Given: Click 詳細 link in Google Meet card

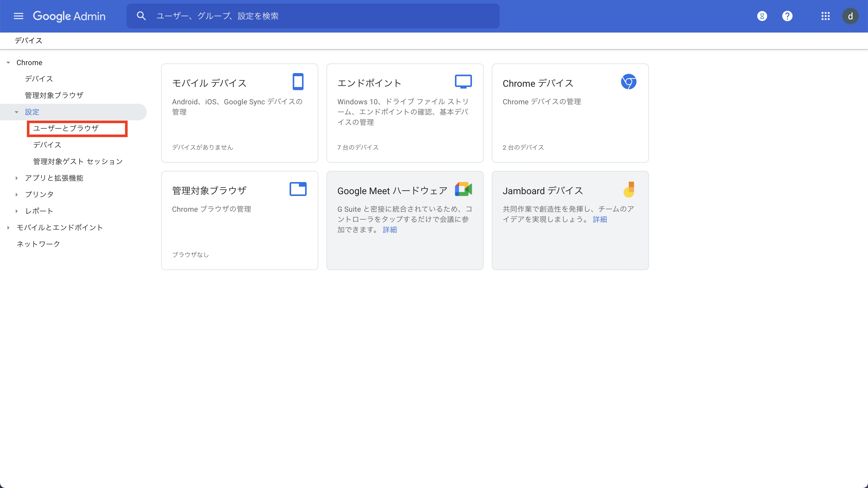Looking at the screenshot, I should [390, 230].
